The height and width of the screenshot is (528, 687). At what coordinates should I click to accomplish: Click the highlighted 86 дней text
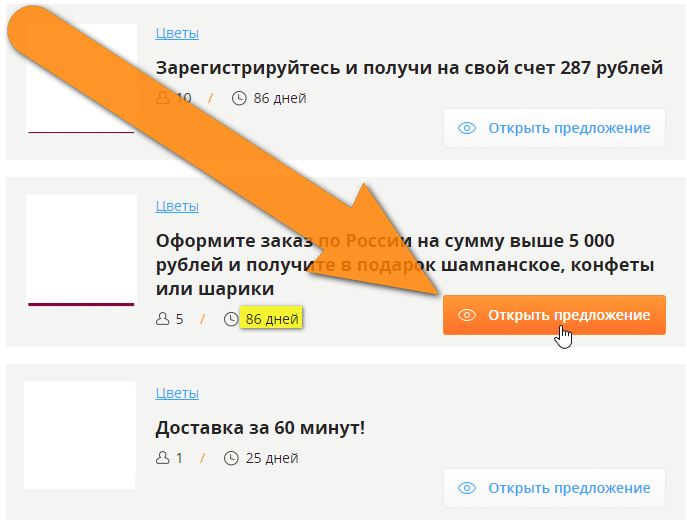[272, 319]
